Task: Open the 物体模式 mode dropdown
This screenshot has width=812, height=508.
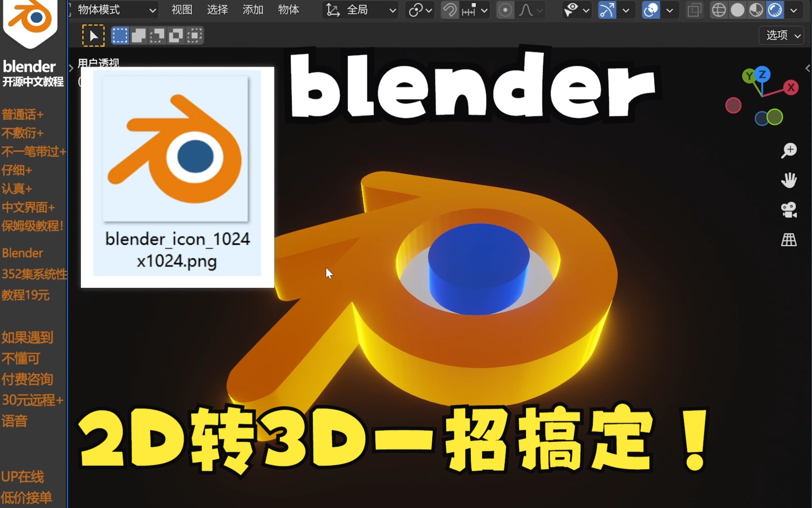Action: point(115,10)
